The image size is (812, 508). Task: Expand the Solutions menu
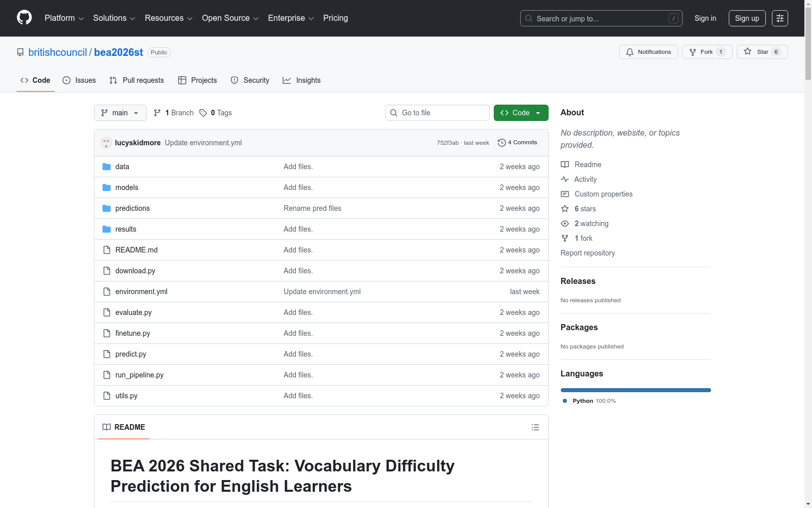click(x=114, y=18)
